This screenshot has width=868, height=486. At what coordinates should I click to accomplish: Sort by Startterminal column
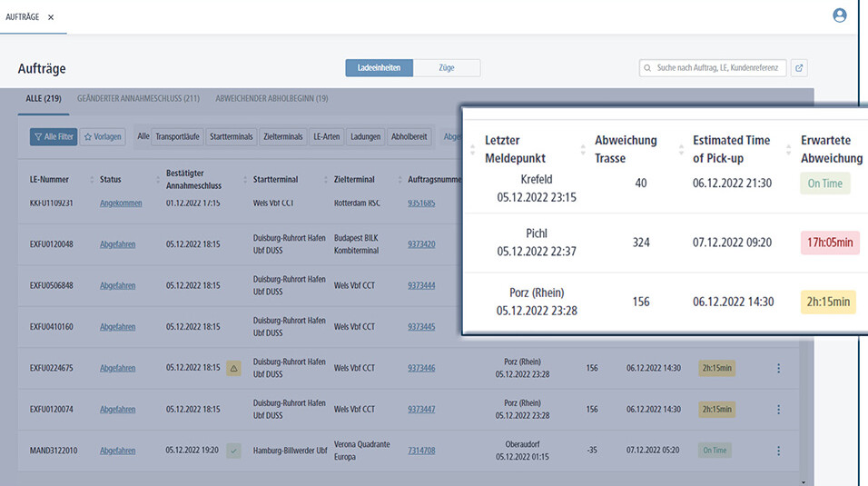click(x=325, y=180)
